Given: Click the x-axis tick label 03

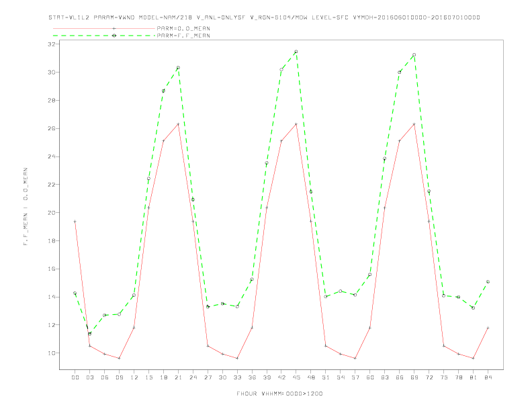Looking at the screenshot, I should [x=89, y=377].
